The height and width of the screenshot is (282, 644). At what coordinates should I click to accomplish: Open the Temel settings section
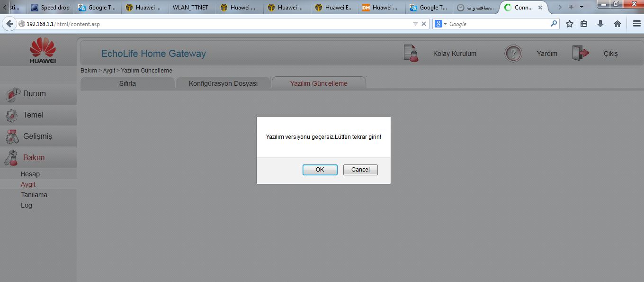[33, 115]
